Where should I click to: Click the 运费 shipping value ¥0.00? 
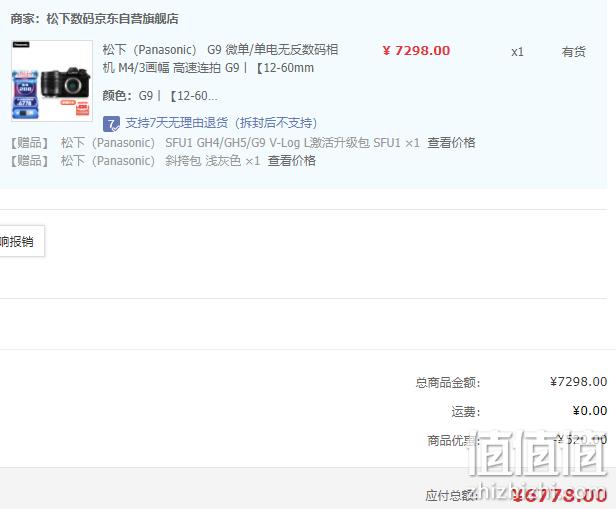point(590,411)
